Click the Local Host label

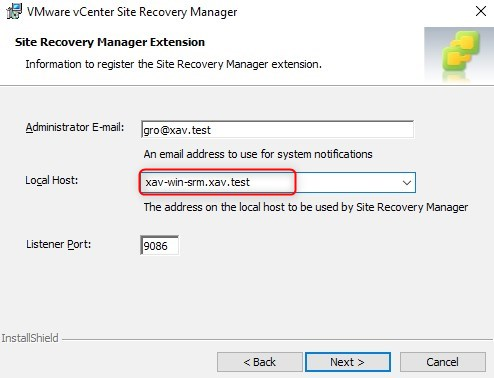click(x=52, y=180)
